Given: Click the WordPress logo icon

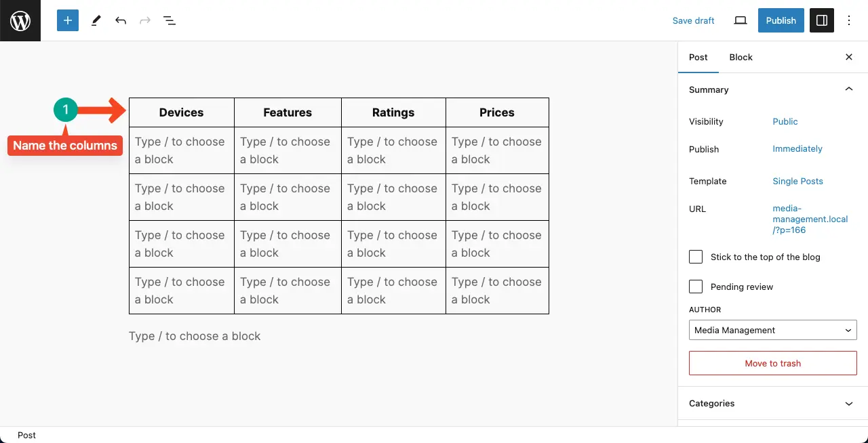Looking at the screenshot, I should coord(20,20).
